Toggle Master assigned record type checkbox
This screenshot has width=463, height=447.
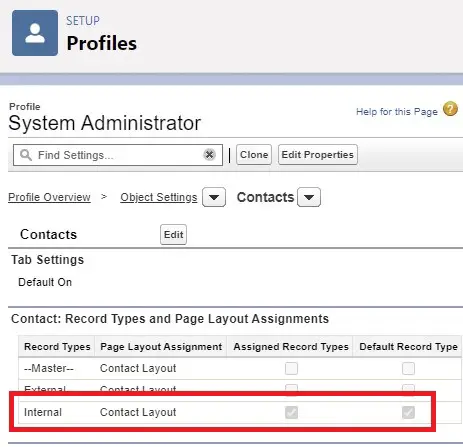point(291,369)
